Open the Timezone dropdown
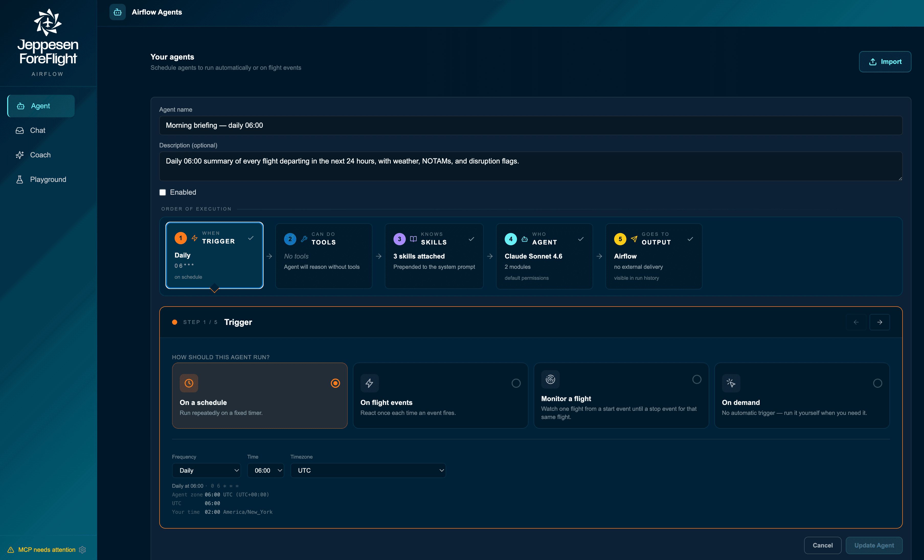The height and width of the screenshot is (560, 924). coord(368,470)
